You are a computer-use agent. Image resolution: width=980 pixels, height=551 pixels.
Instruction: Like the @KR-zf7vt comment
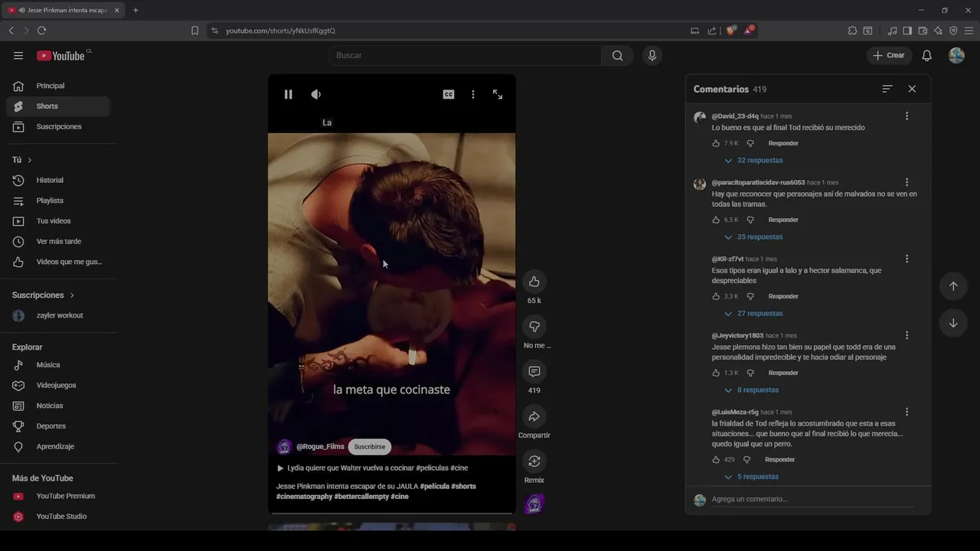point(717,296)
